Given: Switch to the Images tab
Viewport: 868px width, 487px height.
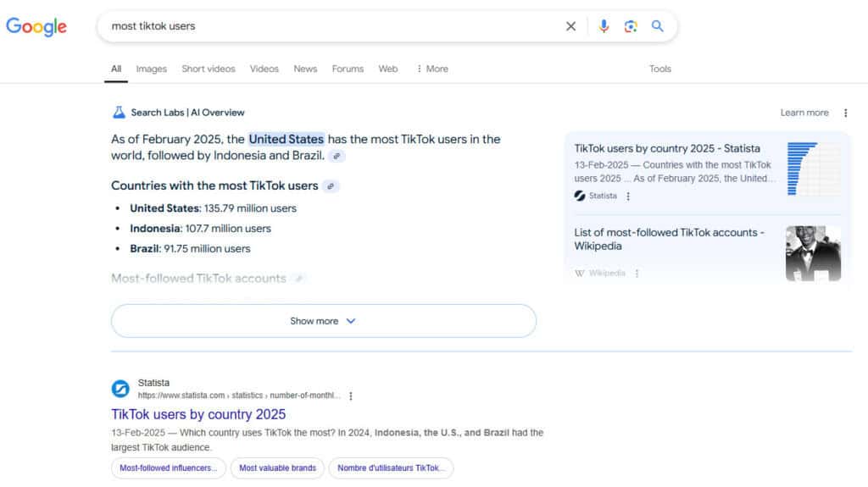Looking at the screenshot, I should point(151,69).
